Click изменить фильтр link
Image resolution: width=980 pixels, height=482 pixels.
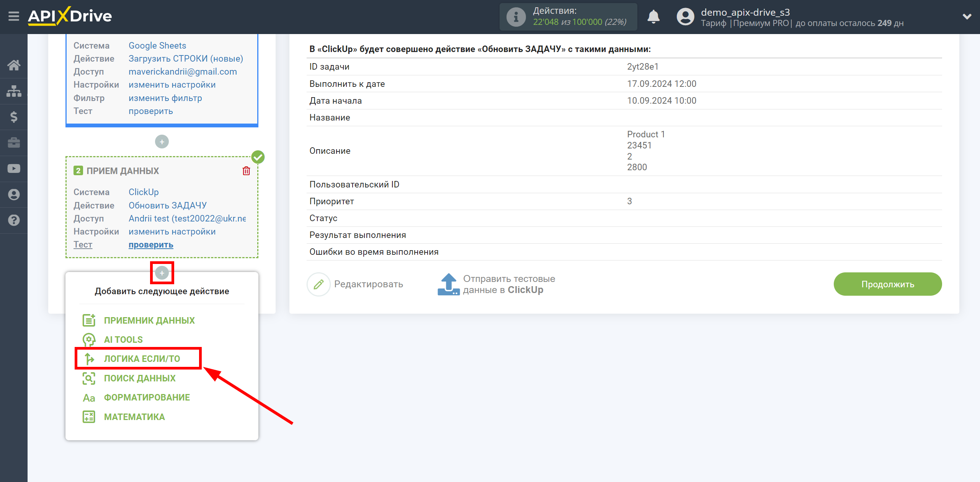165,98
